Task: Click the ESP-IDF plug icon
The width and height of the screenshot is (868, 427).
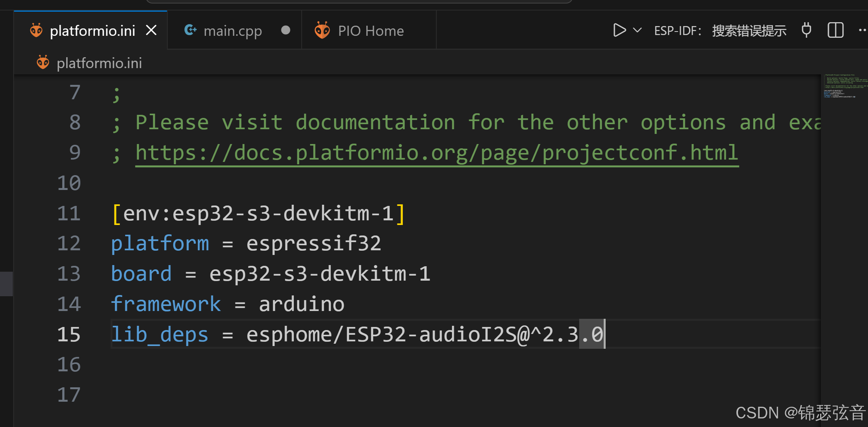Action: pos(807,30)
